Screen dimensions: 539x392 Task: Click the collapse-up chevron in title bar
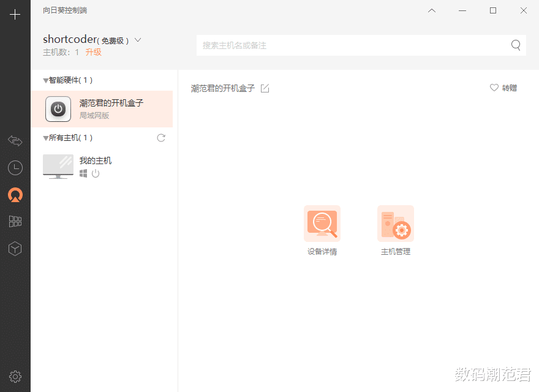[x=432, y=10]
